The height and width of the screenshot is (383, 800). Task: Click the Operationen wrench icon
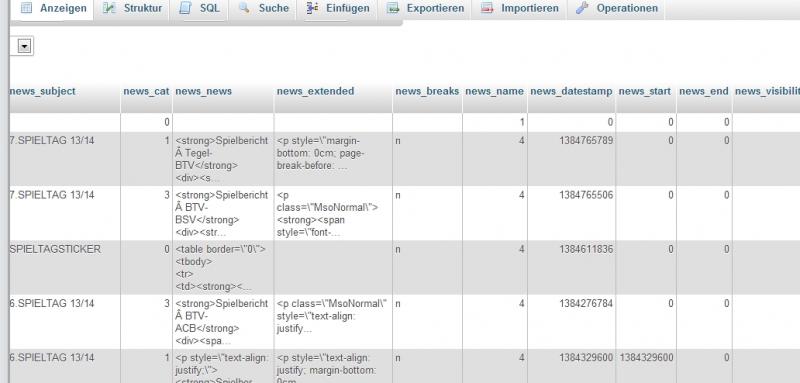(582, 8)
